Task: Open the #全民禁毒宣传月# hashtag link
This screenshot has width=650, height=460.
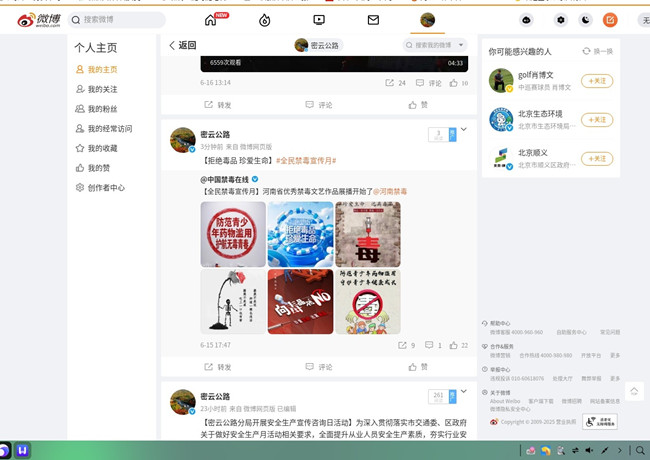Action: 306,160
